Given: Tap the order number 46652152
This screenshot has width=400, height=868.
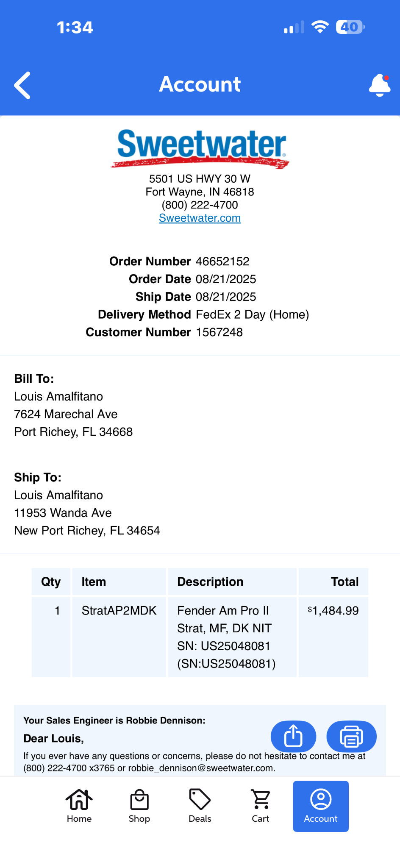Looking at the screenshot, I should pos(223,261).
